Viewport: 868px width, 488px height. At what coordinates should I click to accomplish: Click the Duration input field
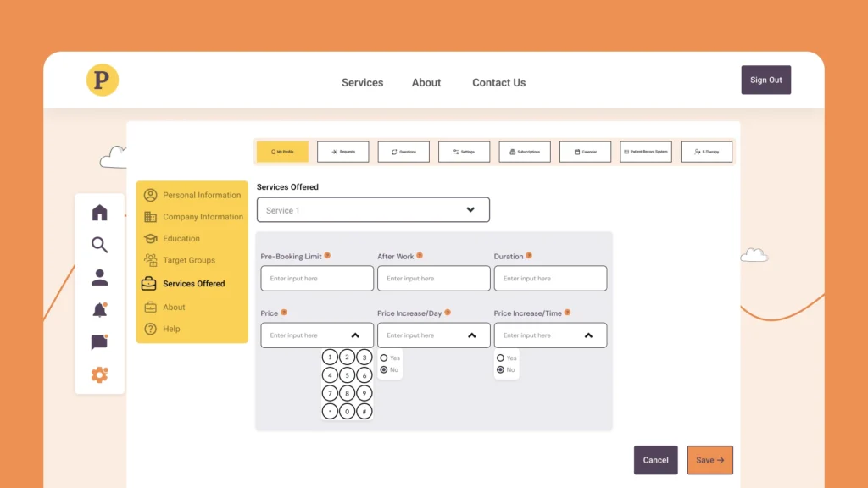[550, 279]
